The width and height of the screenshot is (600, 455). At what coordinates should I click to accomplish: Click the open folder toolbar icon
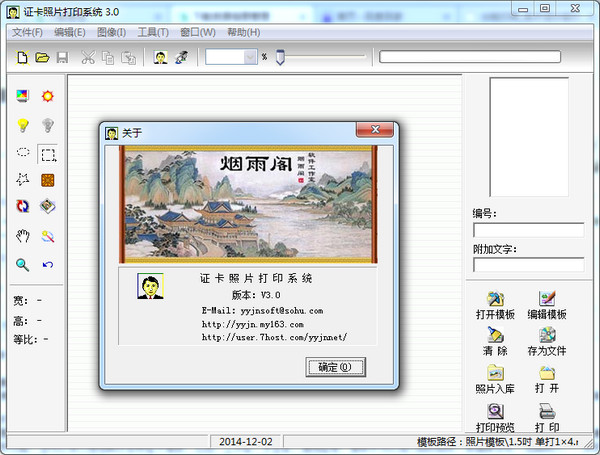click(x=42, y=58)
